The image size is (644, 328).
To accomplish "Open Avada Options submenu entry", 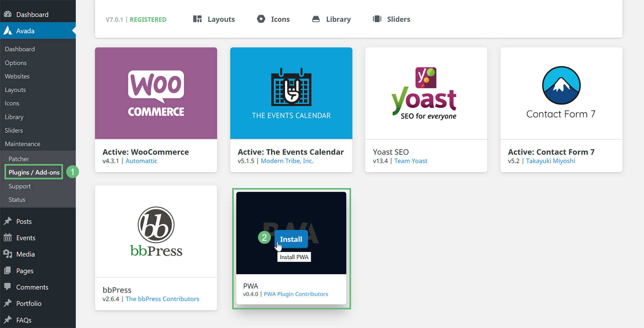I will coord(16,63).
